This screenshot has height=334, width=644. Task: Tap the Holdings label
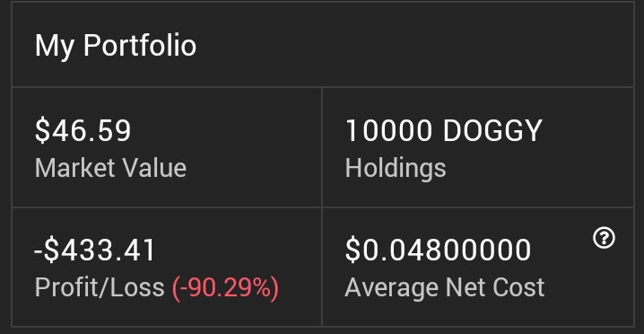coord(396,168)
